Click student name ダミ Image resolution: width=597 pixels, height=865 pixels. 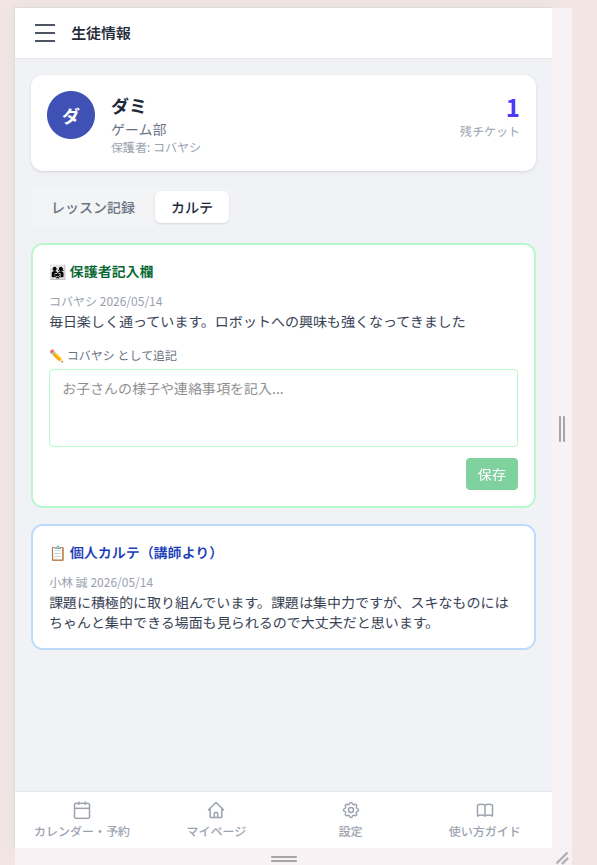pos(129,105)
